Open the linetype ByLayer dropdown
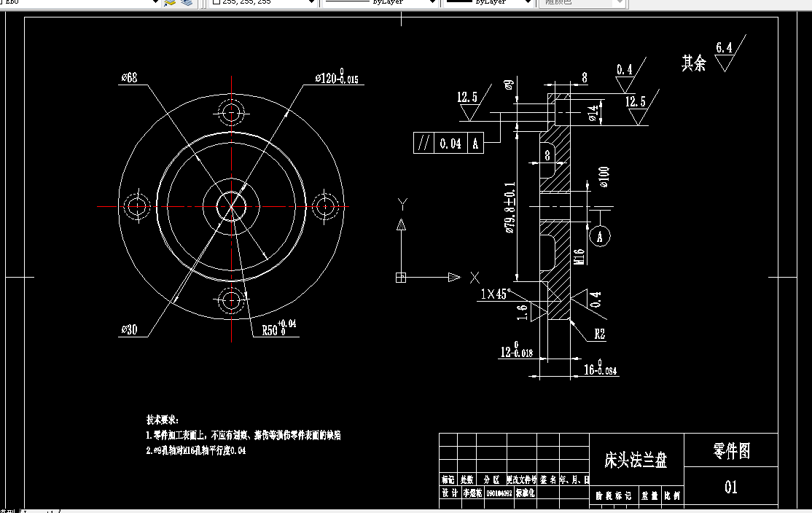812x513 pixels. click(x=379, y=3)
